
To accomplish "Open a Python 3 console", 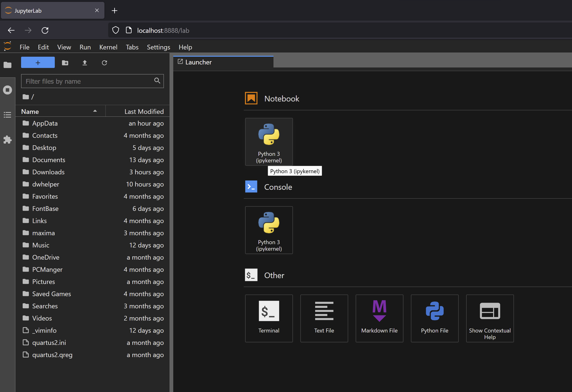I will coord(269,230).
